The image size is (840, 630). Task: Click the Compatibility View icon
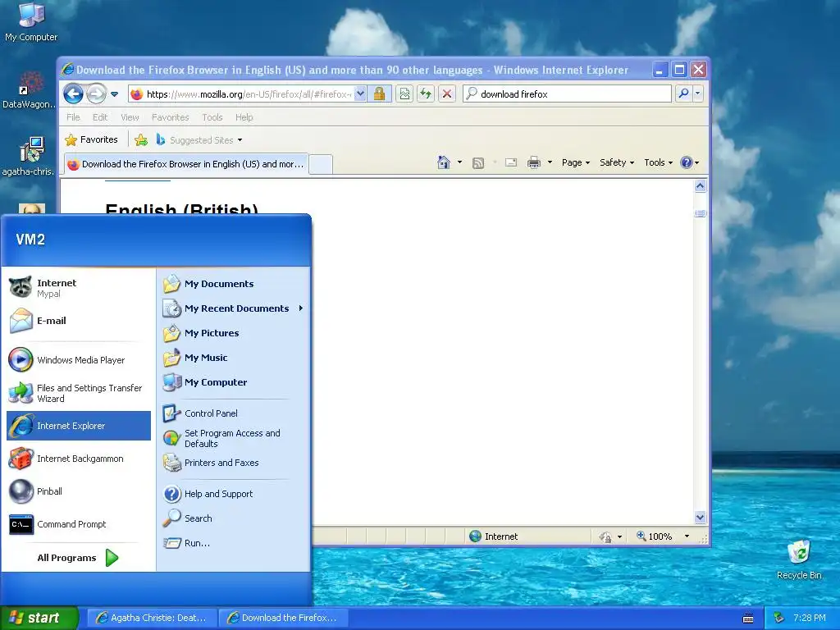[x=404, y=94]
